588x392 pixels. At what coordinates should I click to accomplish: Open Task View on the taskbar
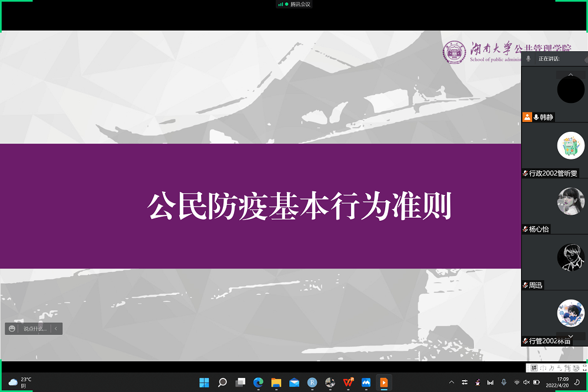[240, 383]
